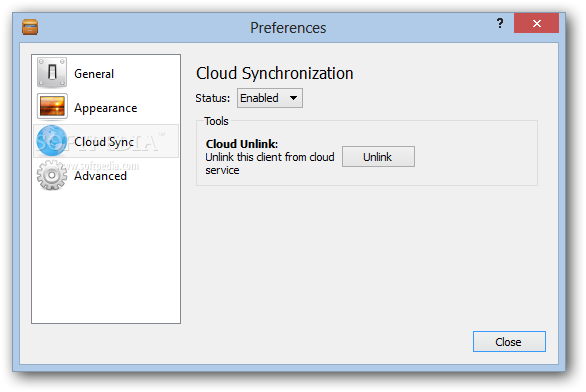The image size is (586, 392).
Task: Open the Status Enabled dropdown
Action: pos(269,98)
